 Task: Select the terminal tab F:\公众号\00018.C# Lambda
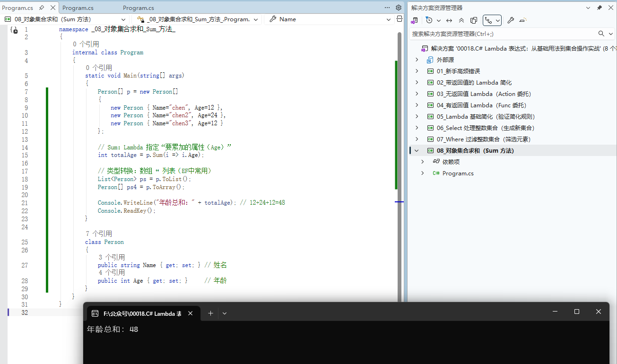tap(142, 313)
